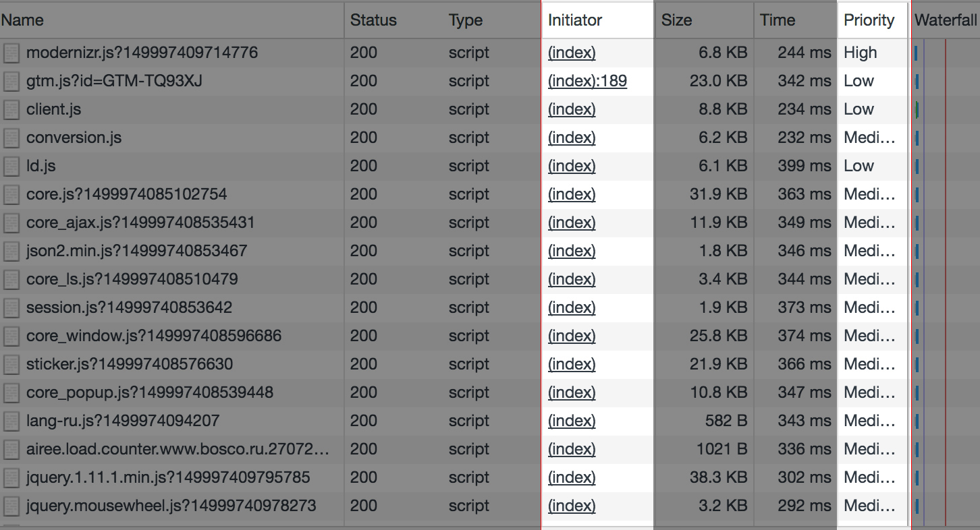Image resolution: width=980 pixels, height=530 pixels.
Task: Select the file icon beside json2.min.js
Action: click(x=11, y=251)
